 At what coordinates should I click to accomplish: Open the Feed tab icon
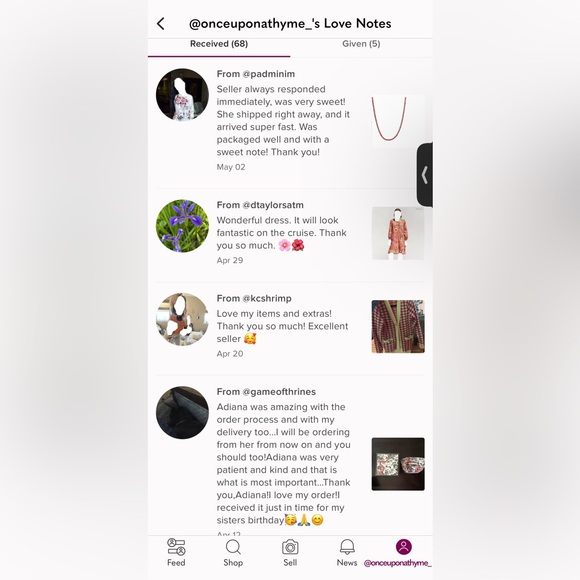(x=176, y=547)
